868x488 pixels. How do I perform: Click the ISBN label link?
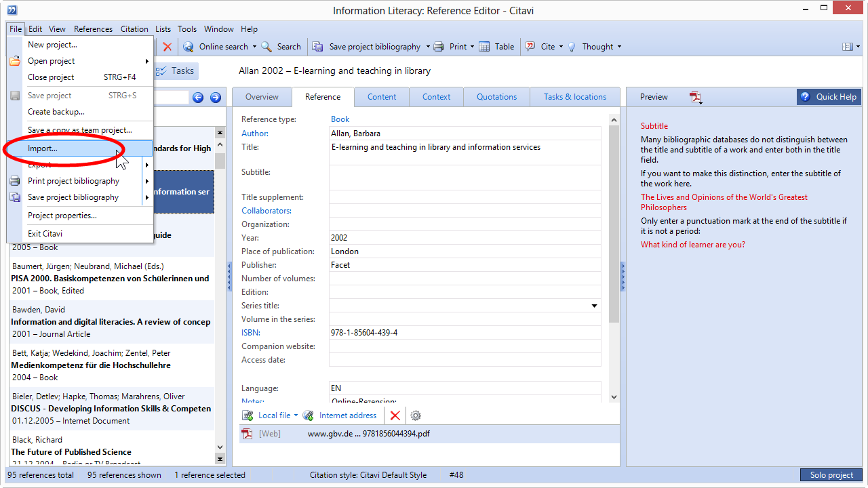pos(251,333)
